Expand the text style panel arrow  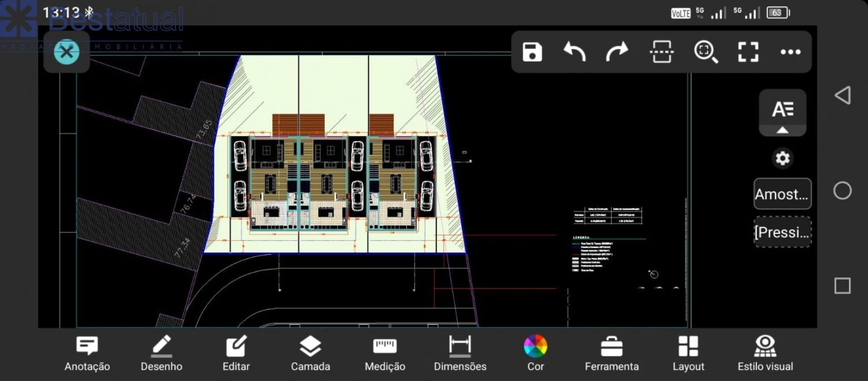[782, 130]
